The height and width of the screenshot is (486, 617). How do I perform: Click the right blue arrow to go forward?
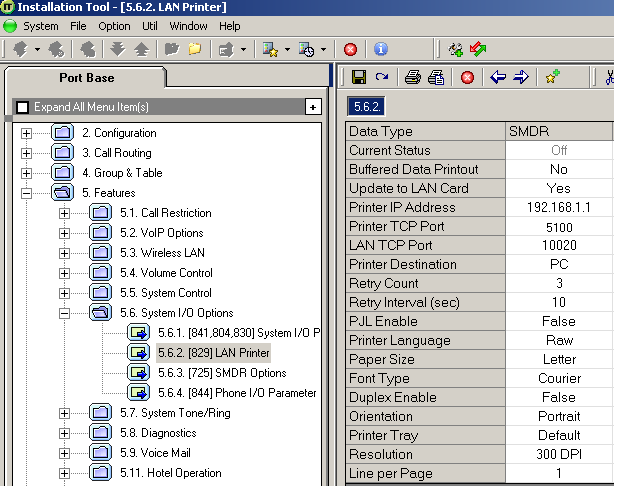click(520, 77)
